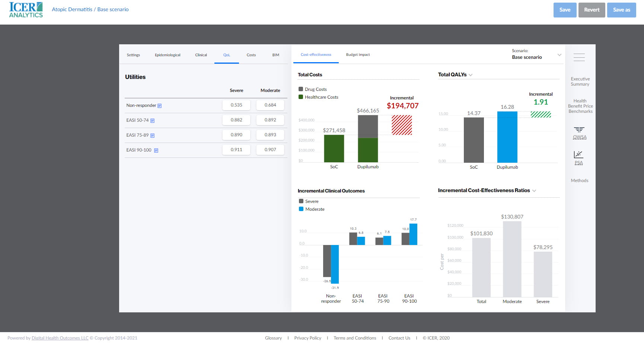Viewport: 644px width, 344px height.
Task: Follow the Digital Health Outcomes LLC link
Action: pos(60,338)
